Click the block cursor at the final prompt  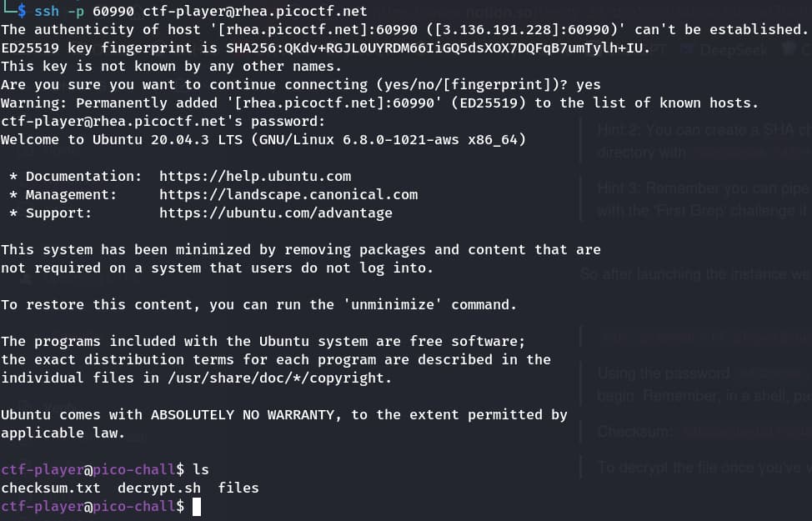[197, 506]
